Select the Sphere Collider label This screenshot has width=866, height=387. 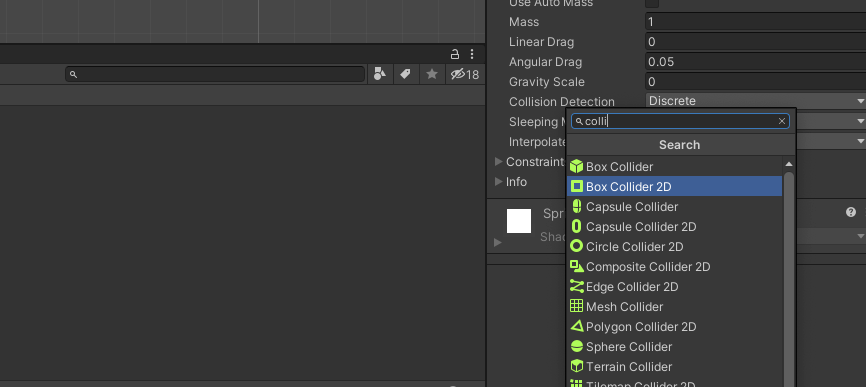(629, 347)
